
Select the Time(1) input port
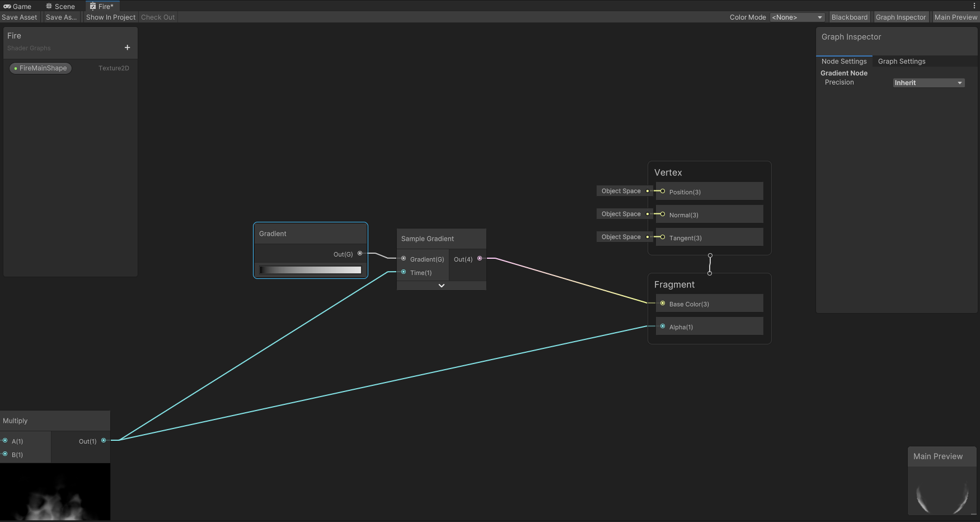click(404, 272)
